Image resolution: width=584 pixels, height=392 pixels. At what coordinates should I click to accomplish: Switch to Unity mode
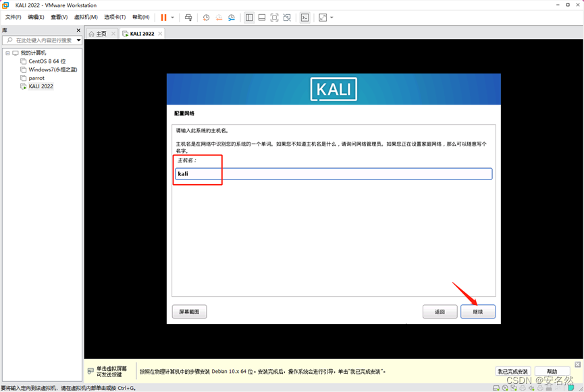click(x=287, y=18)
